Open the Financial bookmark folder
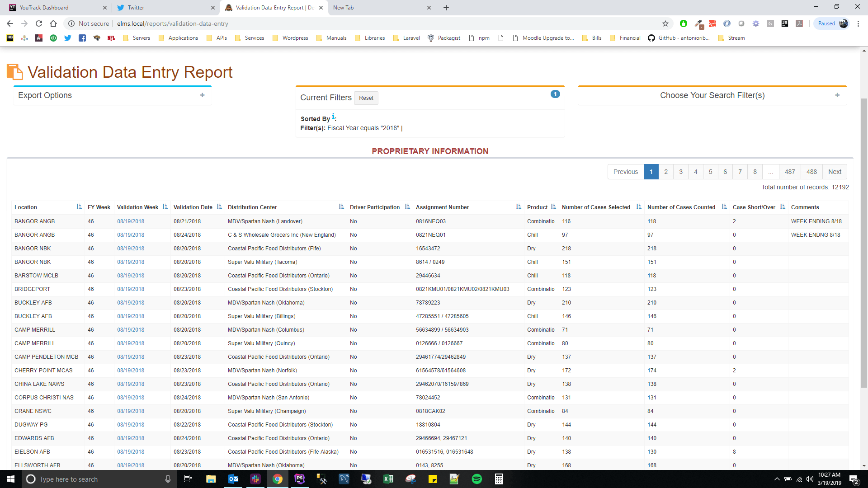868x488 pixels. (625, 38)
